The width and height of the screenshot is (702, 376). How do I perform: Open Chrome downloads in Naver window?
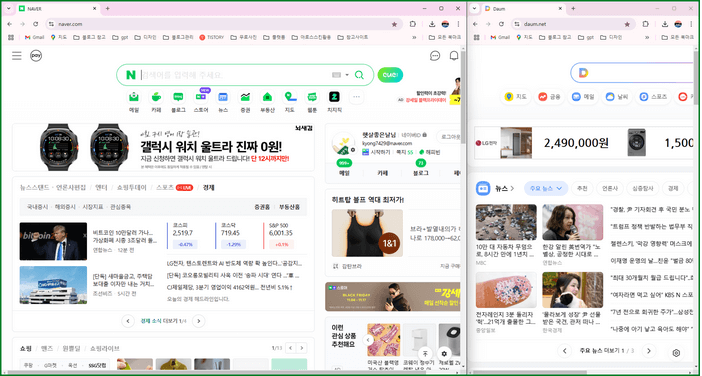pyautogui.click(x=432, y=24)
